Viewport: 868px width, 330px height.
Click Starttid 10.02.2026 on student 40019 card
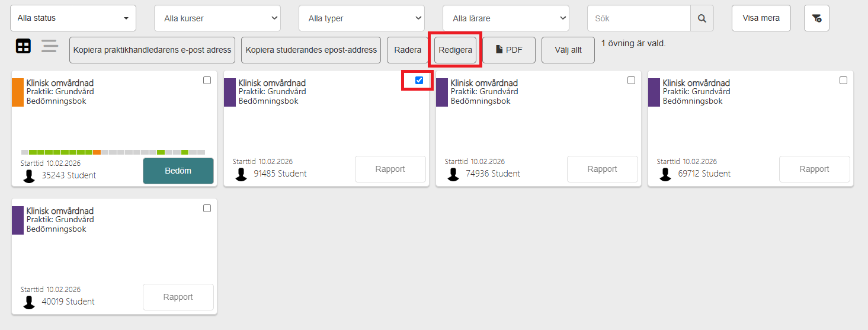click(x=51, y=290)
